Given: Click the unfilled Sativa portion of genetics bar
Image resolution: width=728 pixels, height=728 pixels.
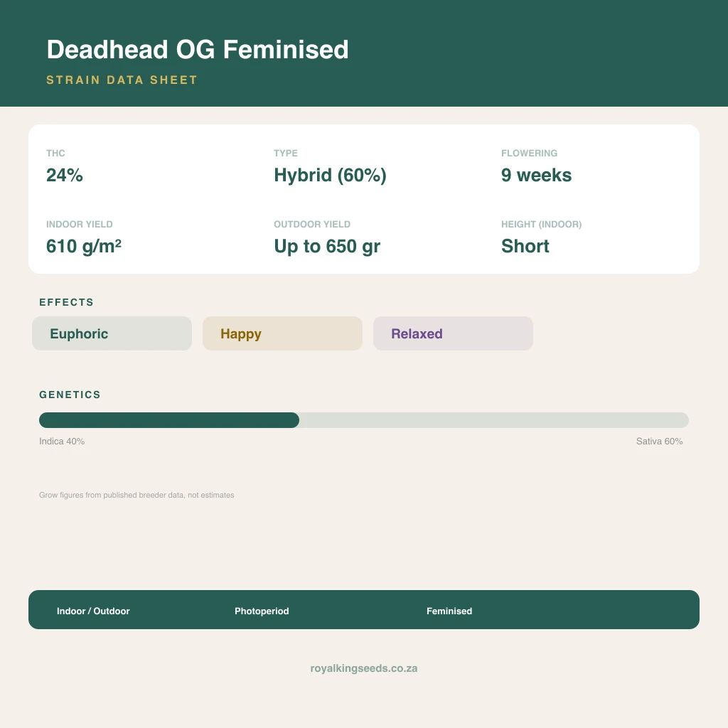Looking at the screenshot, I should tap(494, 420).
